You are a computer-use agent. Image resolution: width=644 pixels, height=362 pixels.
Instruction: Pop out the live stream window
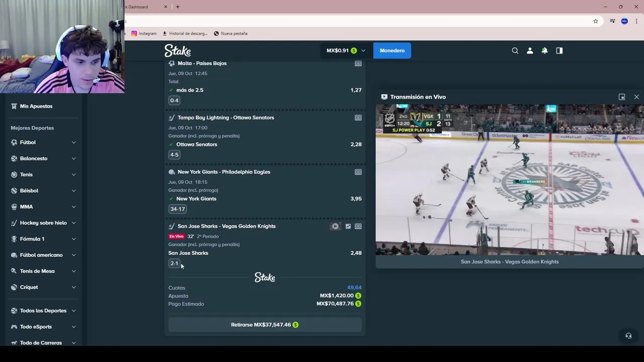click(x=622, y=97)
